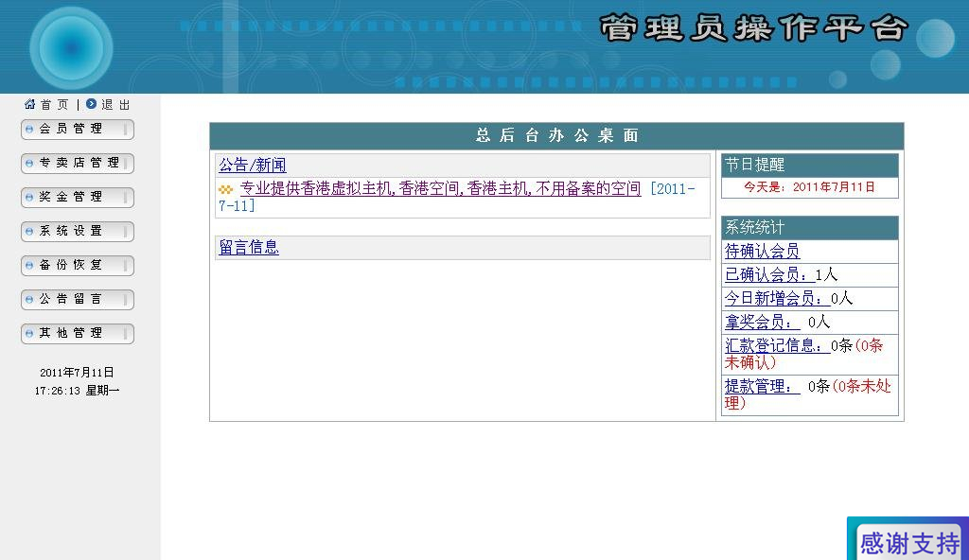This screenshot has height=560, width=969.
Task: Open the 香港虚拟主机 announcement link
Action: pyautogui.click(x=440, y=188)
